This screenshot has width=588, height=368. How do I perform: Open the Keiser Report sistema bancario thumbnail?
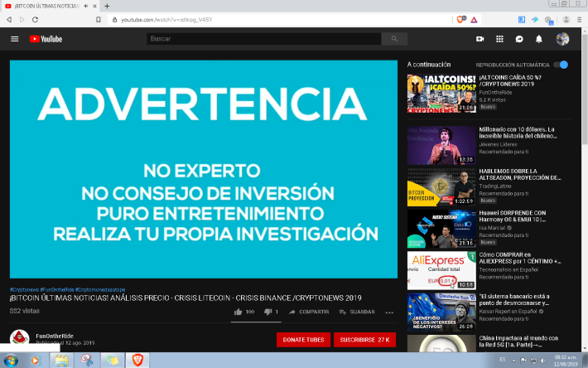pos(441,312)
